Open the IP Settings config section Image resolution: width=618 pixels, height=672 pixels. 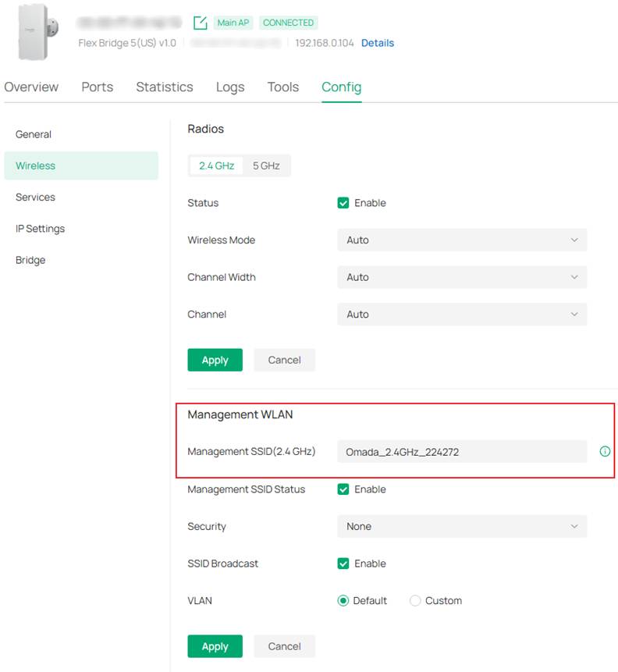point(81,229)
